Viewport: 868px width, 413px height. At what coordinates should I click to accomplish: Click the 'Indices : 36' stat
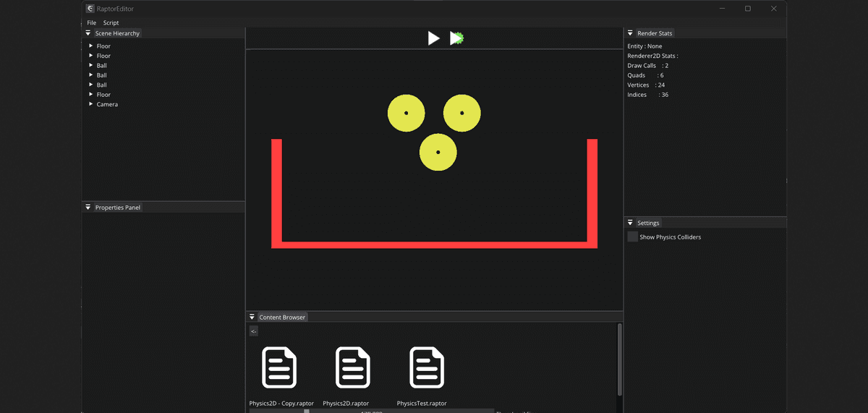point(647,95)
